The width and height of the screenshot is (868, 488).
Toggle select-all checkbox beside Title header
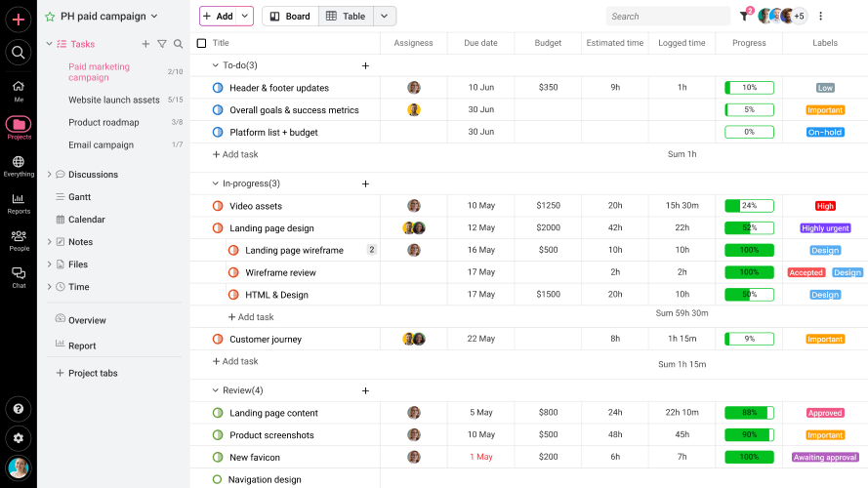201,43
